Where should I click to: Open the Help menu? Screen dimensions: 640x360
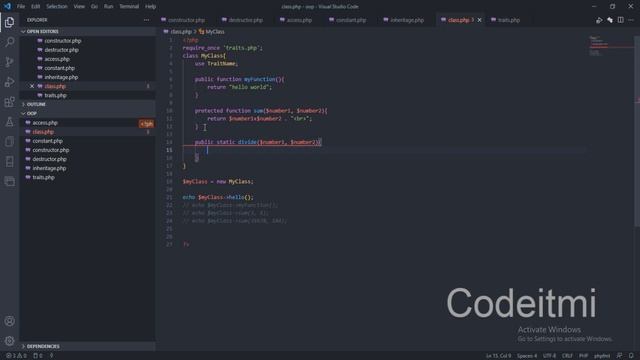151,7
